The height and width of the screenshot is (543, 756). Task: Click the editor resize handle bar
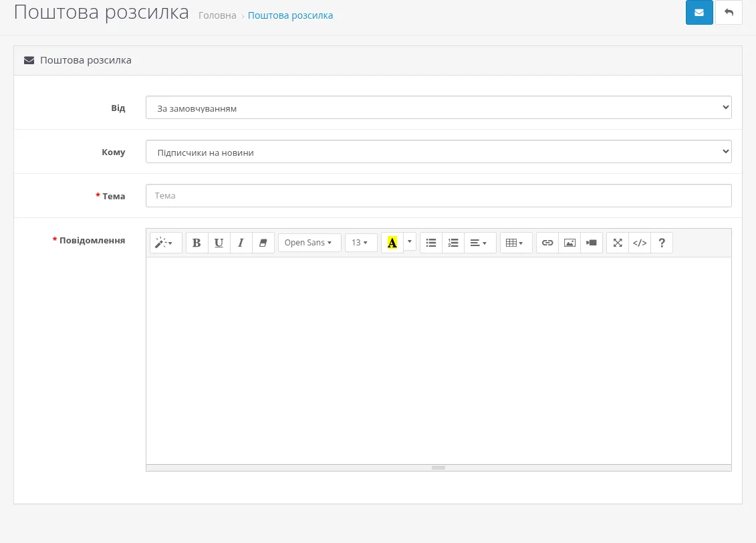pos(438,468)
